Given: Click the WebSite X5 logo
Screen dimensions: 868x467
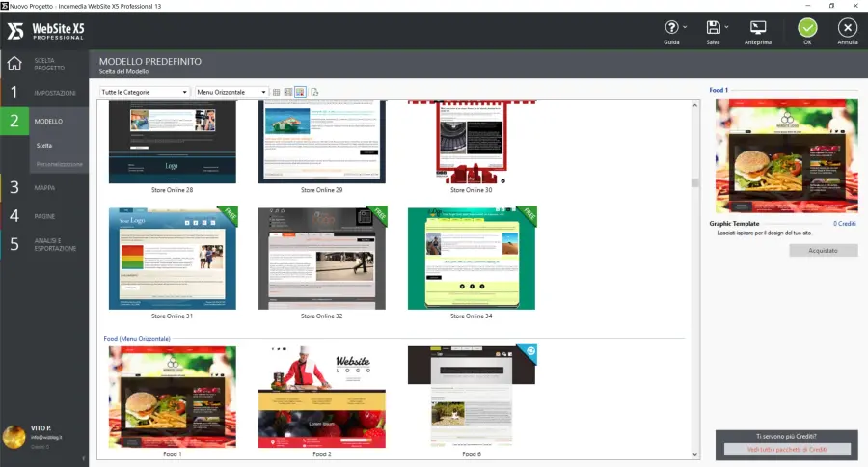Looking at the screenshot, I should tap(45, 31).
